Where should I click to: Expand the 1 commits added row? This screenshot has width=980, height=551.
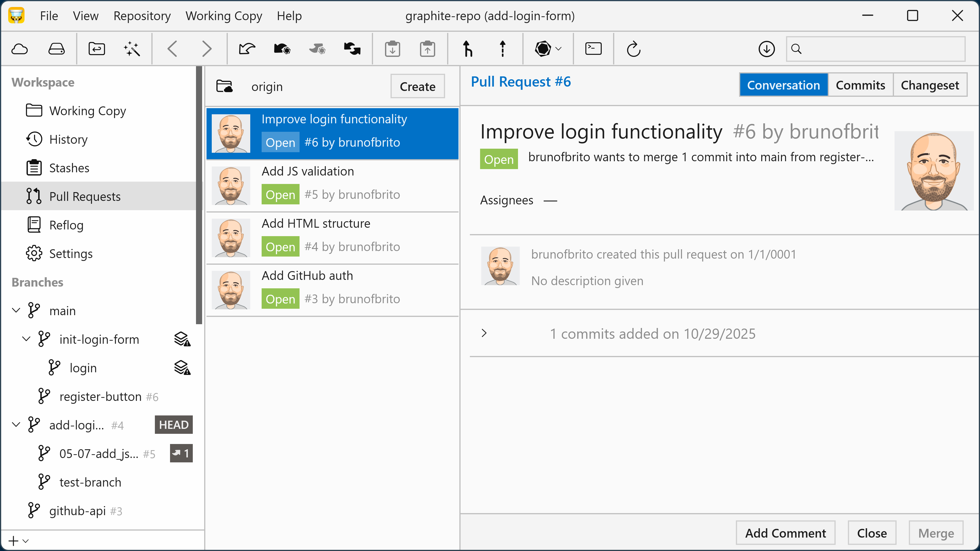click(x=484, y=334)
